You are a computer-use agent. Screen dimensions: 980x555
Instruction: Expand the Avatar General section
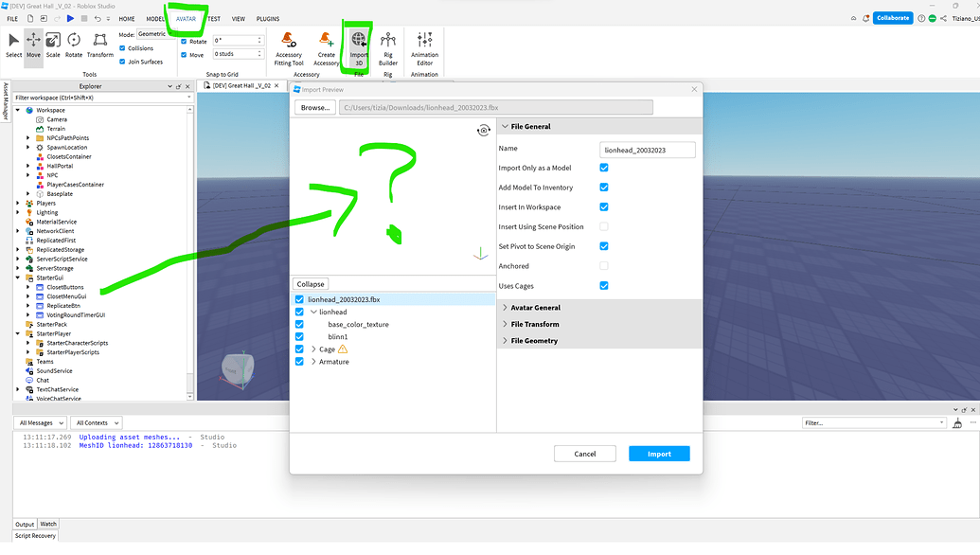click(x=505, y=308)
